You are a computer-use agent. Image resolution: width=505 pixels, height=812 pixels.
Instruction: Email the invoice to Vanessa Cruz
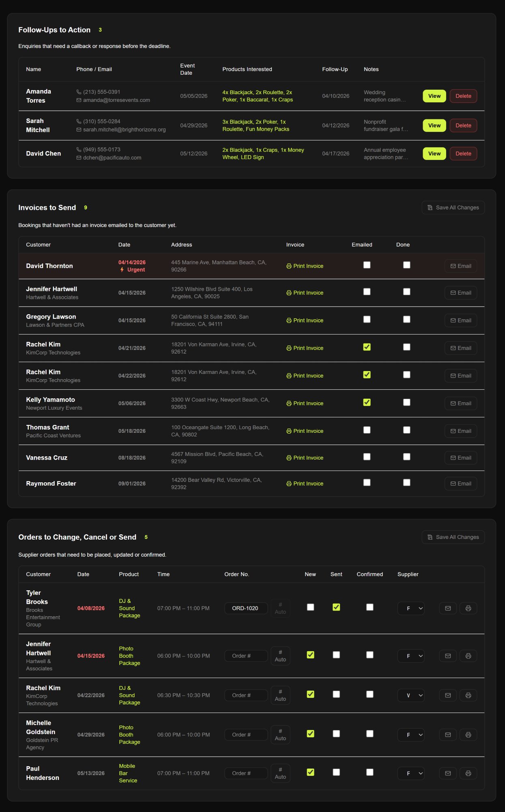(x=461, y=458)
